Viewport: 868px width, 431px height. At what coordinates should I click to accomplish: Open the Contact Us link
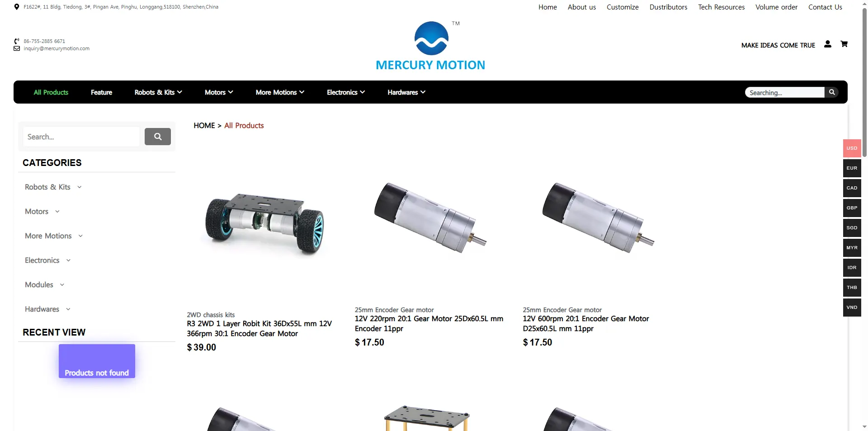point(825,7)
